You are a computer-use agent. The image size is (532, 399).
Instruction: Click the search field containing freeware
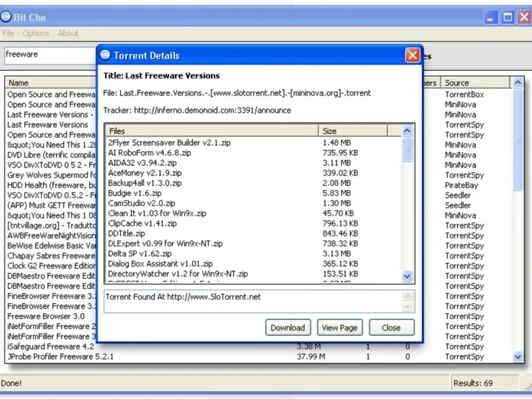[x=51, y=55]
